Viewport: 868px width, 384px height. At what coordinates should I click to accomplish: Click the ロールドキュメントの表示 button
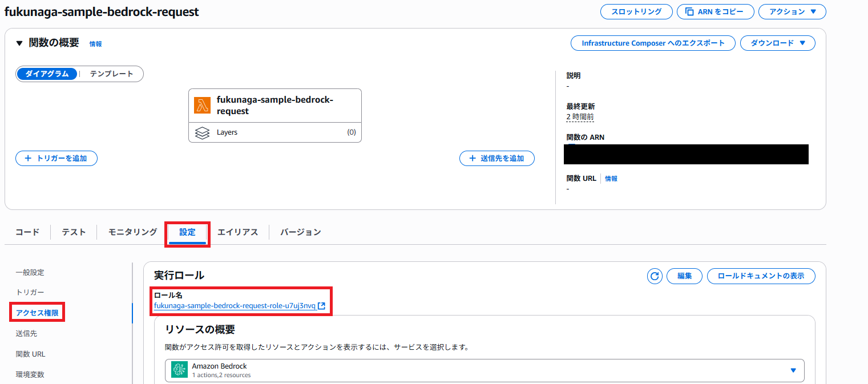coord(761,276)
